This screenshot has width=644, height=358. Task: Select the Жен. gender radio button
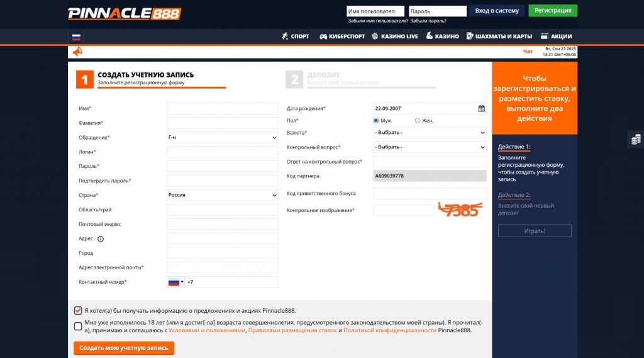[x=418, y=120]
